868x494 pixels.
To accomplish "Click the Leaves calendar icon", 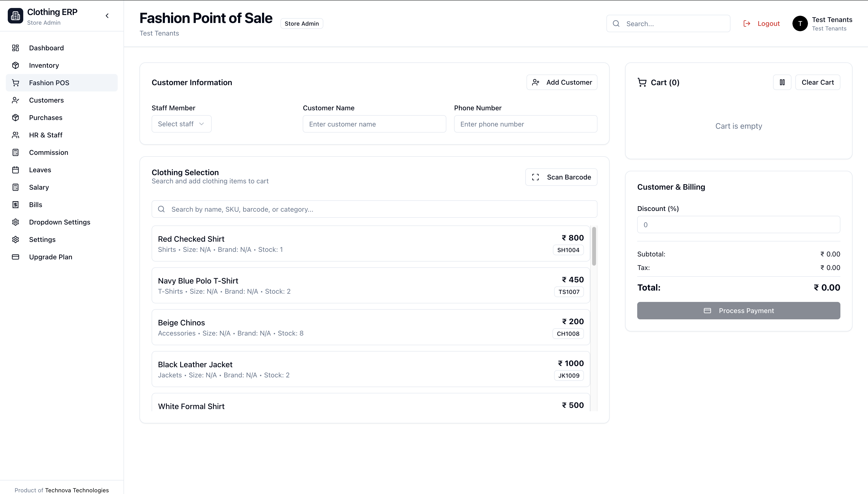I will [15, 170].
